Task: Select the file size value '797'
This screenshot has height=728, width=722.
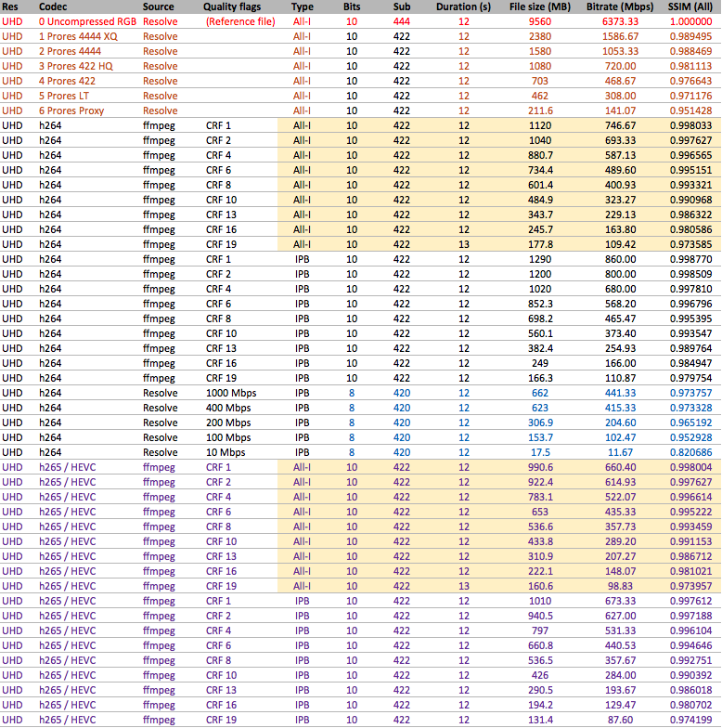Action: (540, 631)
